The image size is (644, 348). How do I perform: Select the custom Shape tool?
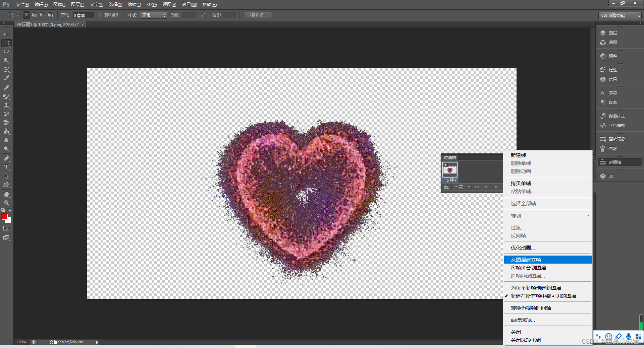click(6, 185)
